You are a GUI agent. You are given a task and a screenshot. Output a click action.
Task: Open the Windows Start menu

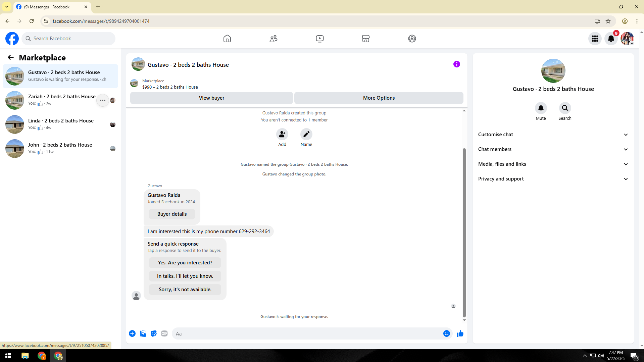pos(8,356)
